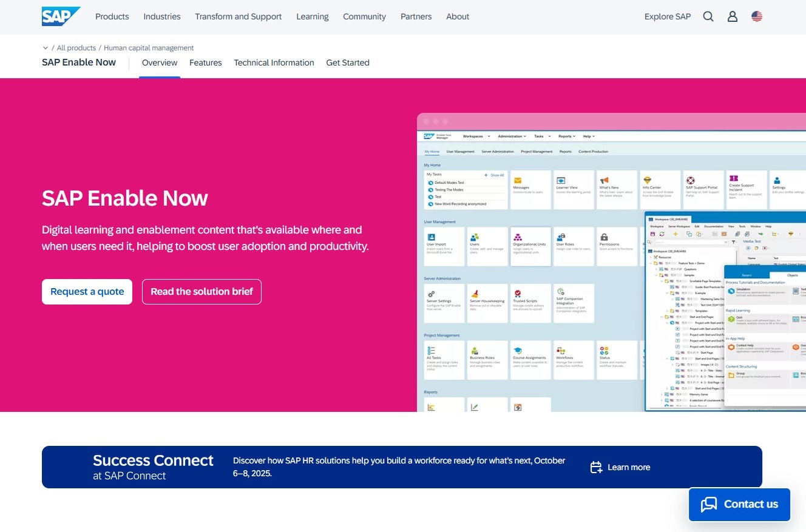Click the calendar icon beside Learn more
The width and height of the screenshot is (806, 532).
[x=596, y=467]
